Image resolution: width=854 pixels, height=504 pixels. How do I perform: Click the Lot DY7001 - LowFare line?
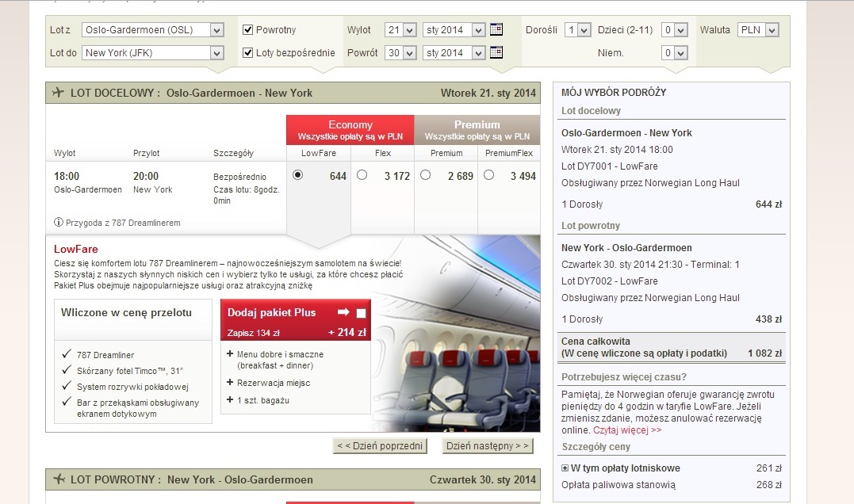coord(610,166)
